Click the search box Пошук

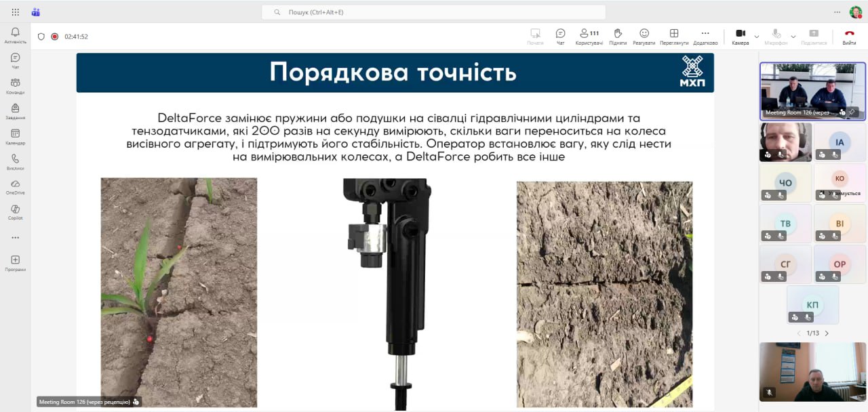434,12
